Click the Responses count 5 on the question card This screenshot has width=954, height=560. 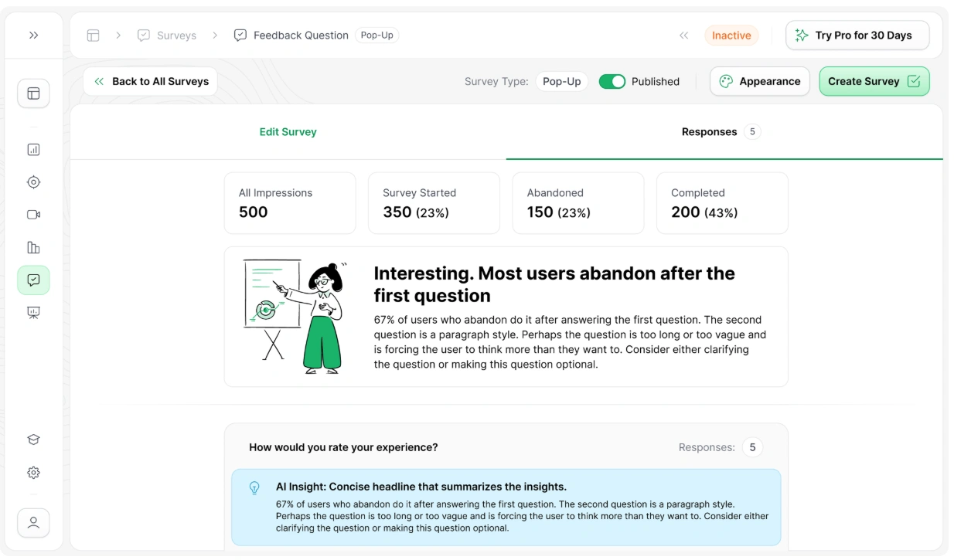pos(752,447)
